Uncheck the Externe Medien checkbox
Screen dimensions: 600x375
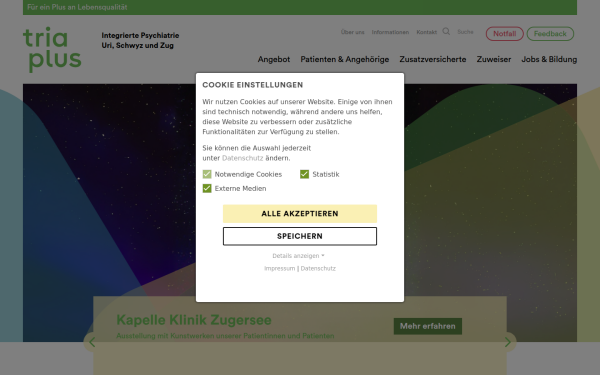[207, 188]
